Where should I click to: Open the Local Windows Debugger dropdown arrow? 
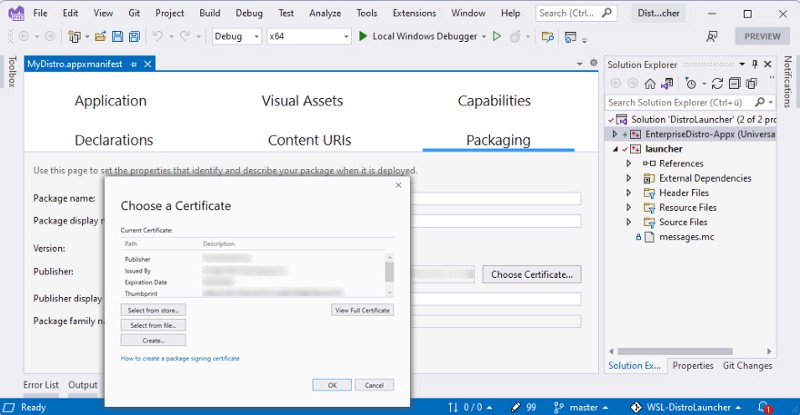pyautogui.click(x=484, y=37)
